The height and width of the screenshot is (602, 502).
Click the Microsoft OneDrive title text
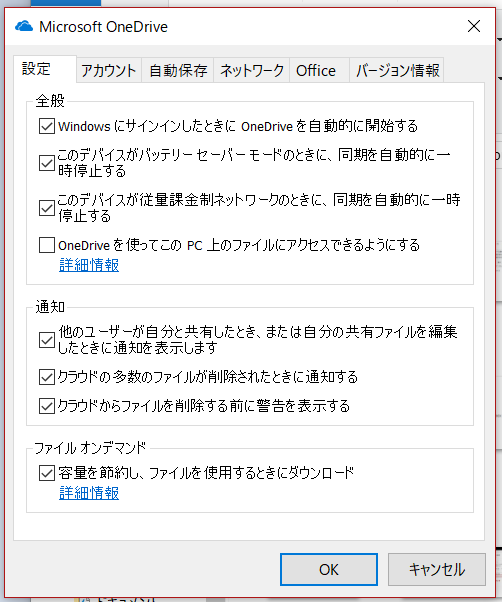(x=104, y=27)
